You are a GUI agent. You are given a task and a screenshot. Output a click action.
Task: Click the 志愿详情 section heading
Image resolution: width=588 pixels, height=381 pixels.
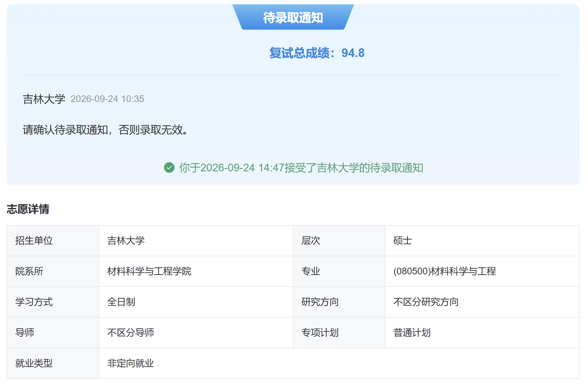tap(28, 209)
